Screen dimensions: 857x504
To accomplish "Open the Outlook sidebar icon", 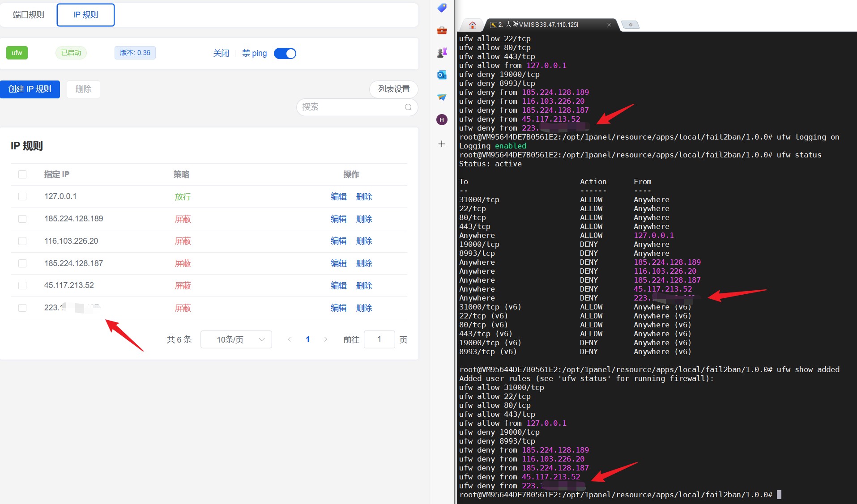I will point(442,75).
